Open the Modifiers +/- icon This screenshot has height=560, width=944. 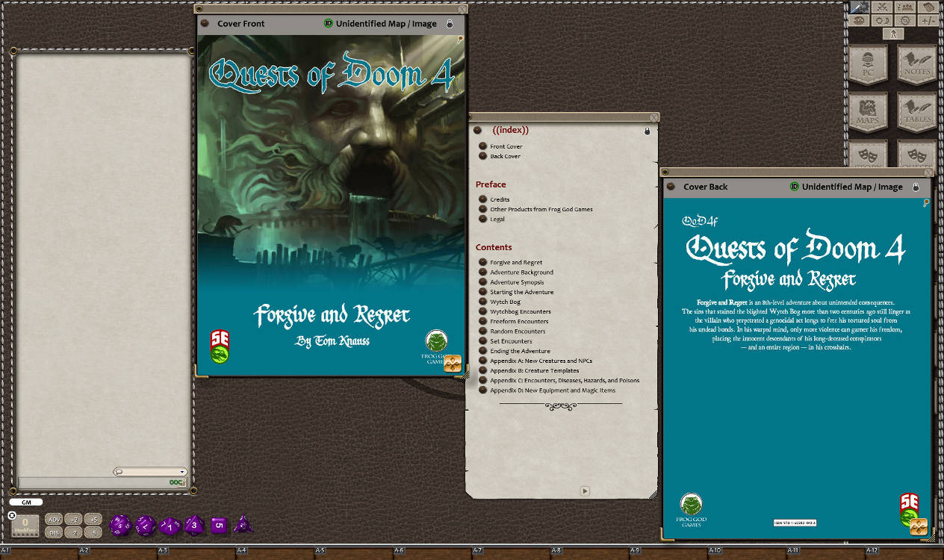click(929, 21)
